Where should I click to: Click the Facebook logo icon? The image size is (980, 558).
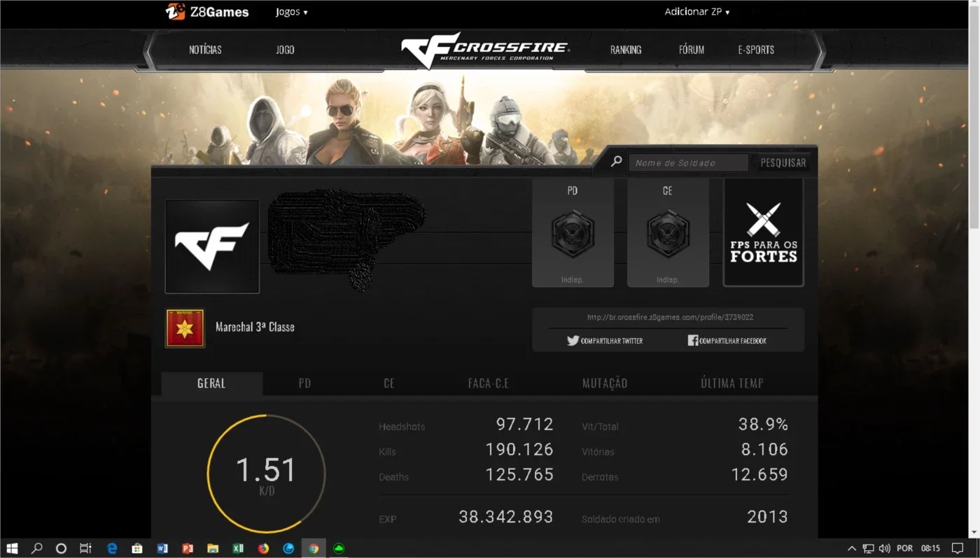(692, 340)
